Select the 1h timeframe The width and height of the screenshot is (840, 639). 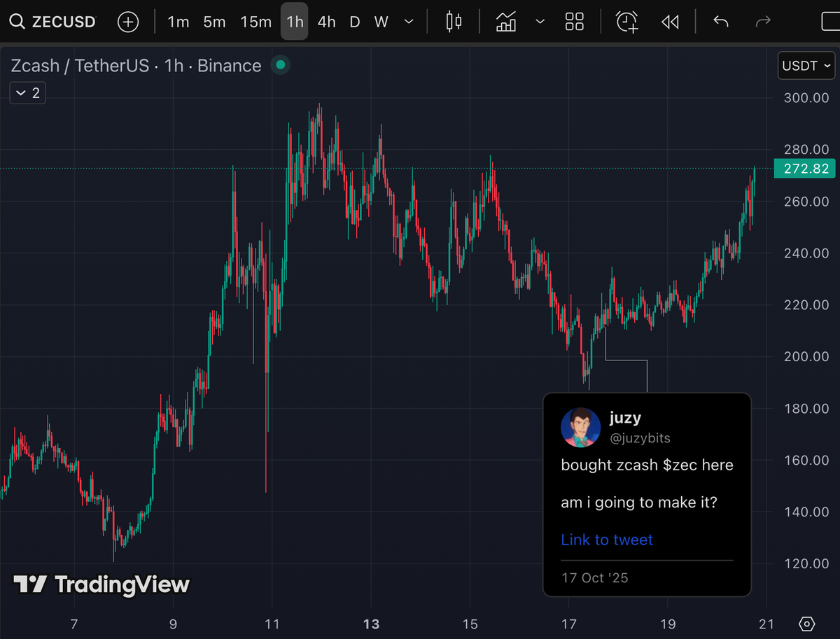[x=295, y=22]
